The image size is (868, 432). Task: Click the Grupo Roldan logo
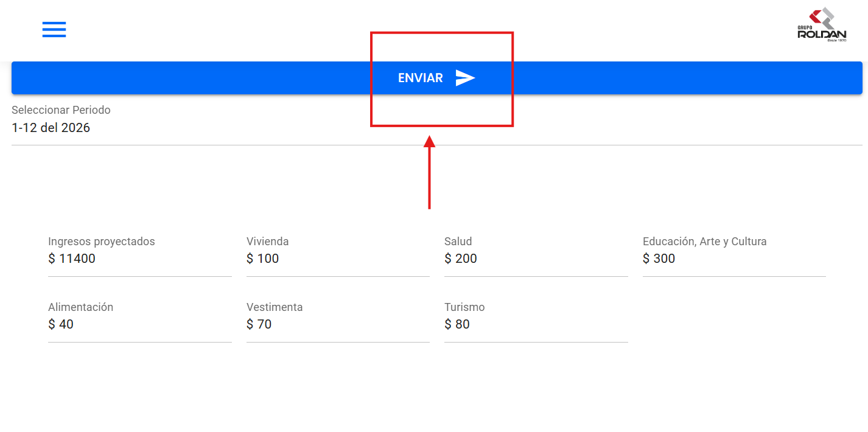[822, 25]
